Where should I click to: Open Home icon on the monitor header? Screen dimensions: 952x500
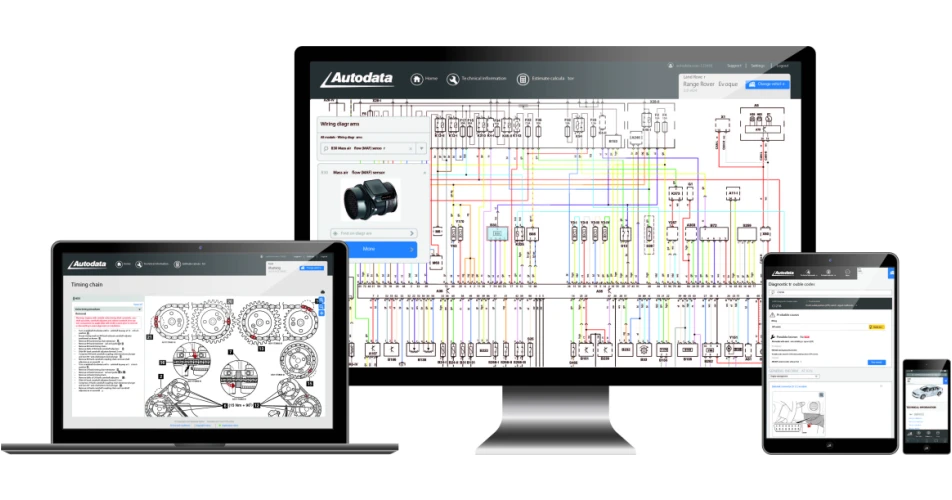(x=416, y=79)
